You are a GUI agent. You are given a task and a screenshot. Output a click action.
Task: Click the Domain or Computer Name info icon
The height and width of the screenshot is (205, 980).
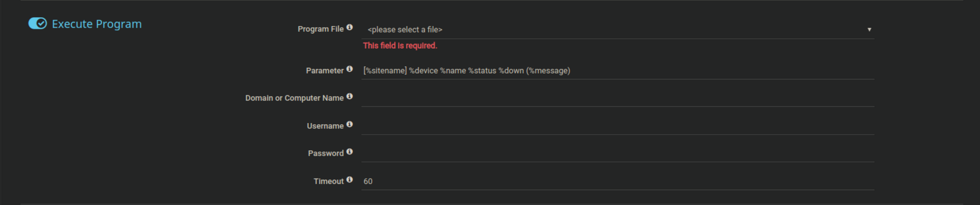tap(349, 97)
